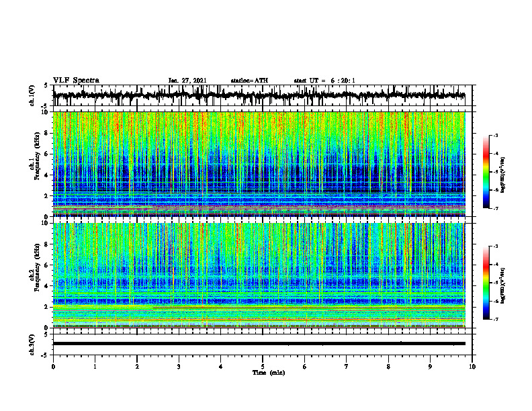Click the ch.1 color bar log(PSD) label
This screenshot has height=411, width=532.
pyautogui.click(x=503, y=175)
